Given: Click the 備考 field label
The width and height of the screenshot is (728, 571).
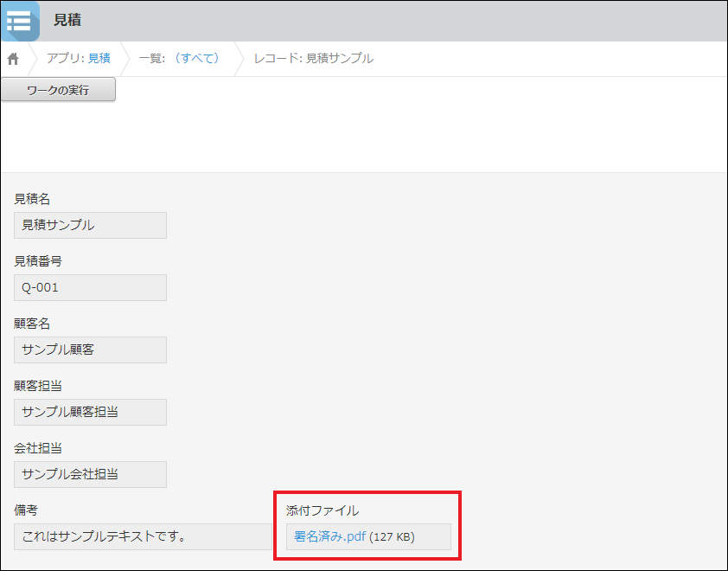Looking at the screenshot, I should click(26, 510).
